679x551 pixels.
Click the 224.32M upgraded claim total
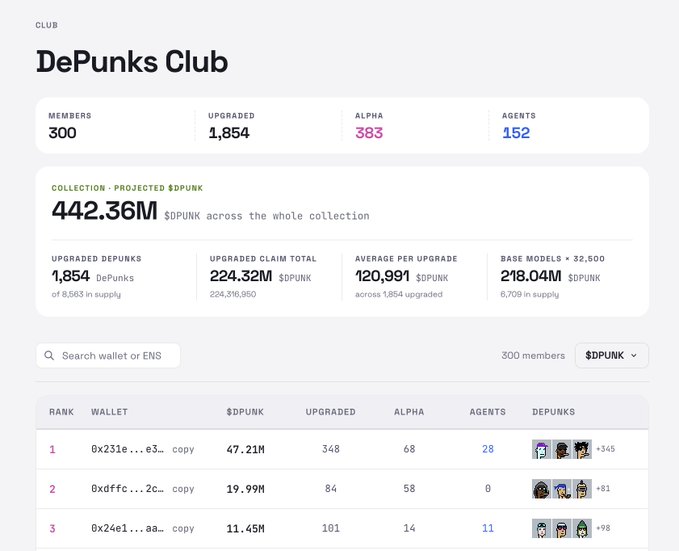[241, 276]
